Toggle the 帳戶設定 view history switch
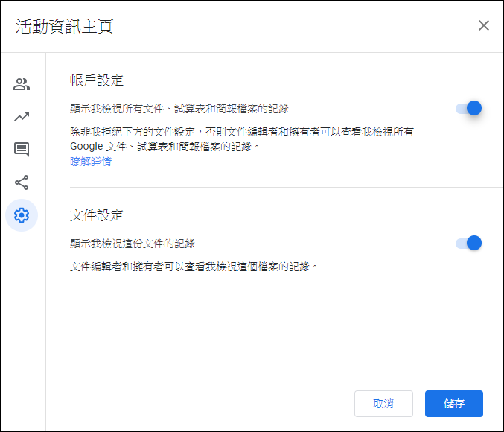The image size is (504, 432). coord(469,108)
